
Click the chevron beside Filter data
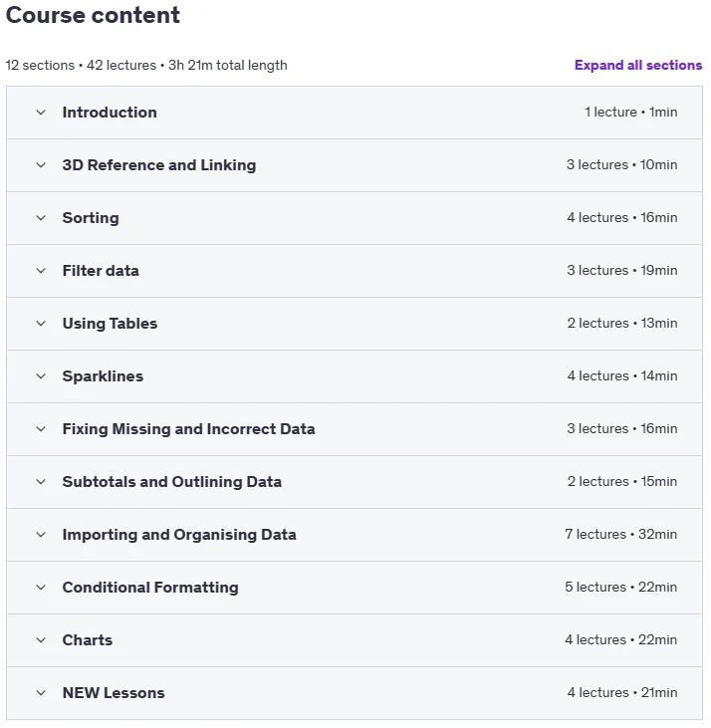[x=41, y=271]
